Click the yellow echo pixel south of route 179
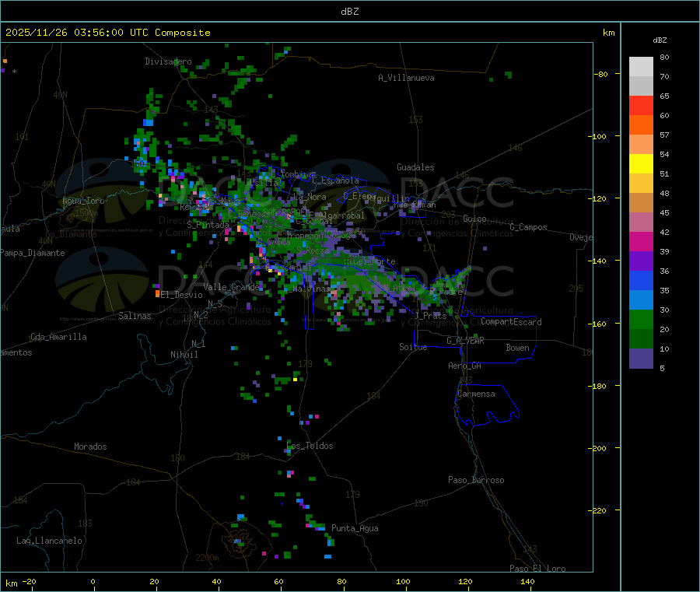 [295, 380]
